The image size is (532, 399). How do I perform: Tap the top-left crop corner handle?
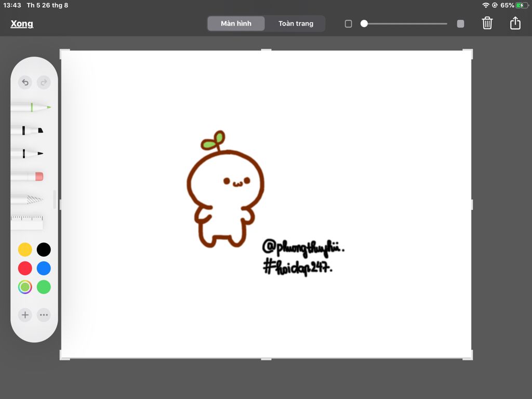pos(63,52)
